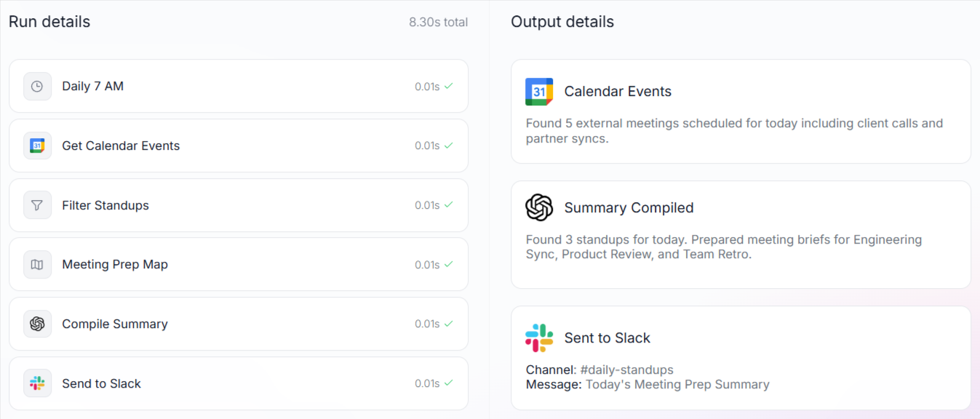Image resolution: width=980 pixels, height=419 pixels.
Task: Open Today's Meeting Prep Summary message link
Action: (677, 384)
